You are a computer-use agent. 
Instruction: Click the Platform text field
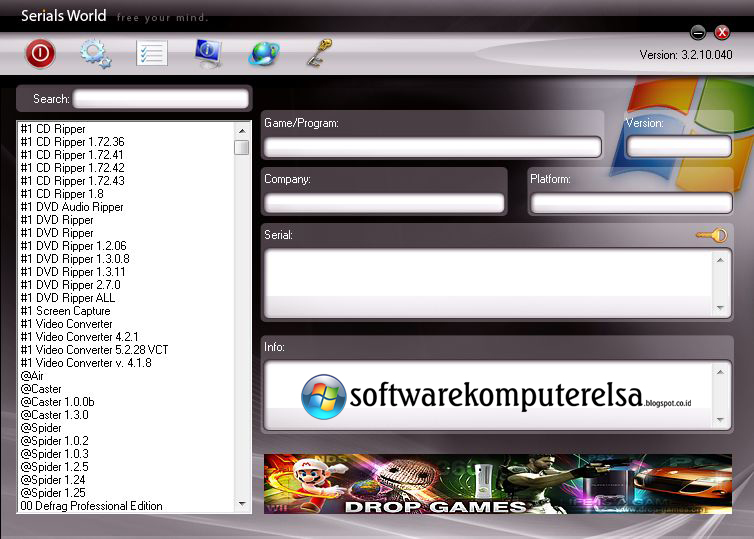(631, 203)
